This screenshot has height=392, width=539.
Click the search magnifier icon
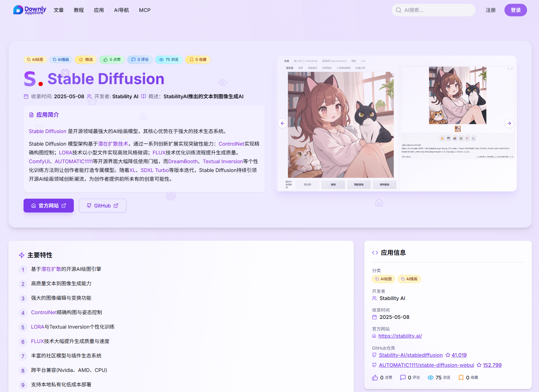click(x=399, y=10)
